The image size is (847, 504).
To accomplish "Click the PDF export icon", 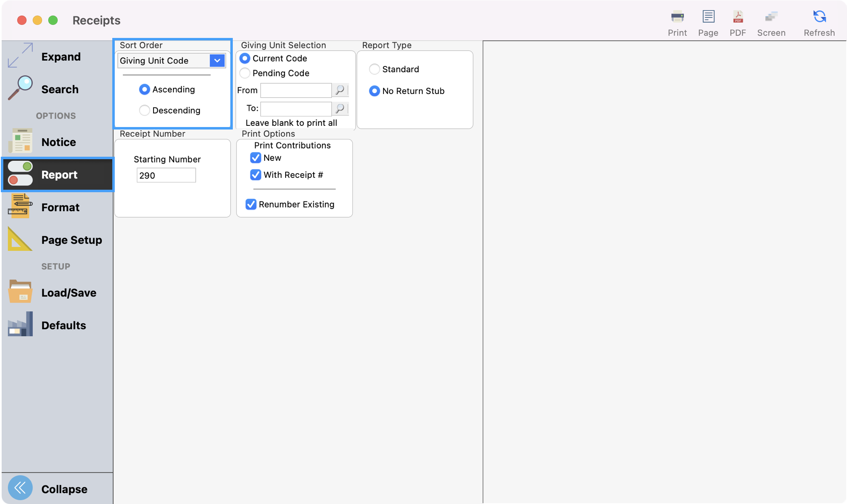I will point(738,17).
